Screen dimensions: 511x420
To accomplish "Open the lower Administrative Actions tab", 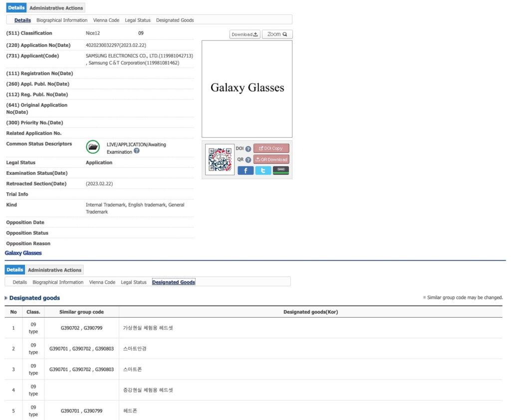I will 55,270.
